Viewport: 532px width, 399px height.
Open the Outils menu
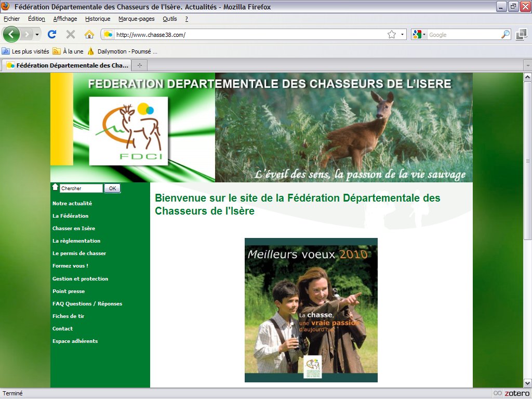[x=169, y=19]
